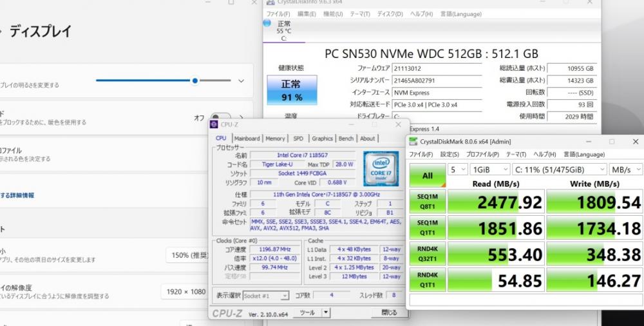Click the ツール button in CPU-Z
This screenshot has height=326, width=644.
(x=308, y=313)
